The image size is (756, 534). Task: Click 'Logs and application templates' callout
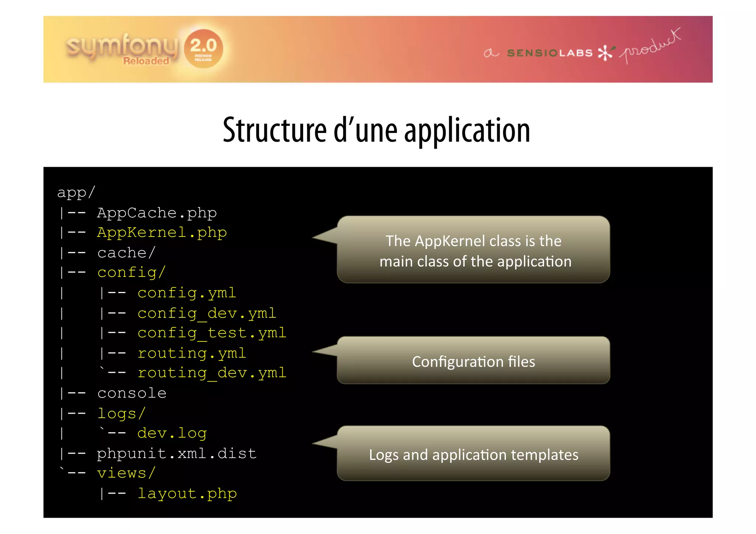[473, 454]
